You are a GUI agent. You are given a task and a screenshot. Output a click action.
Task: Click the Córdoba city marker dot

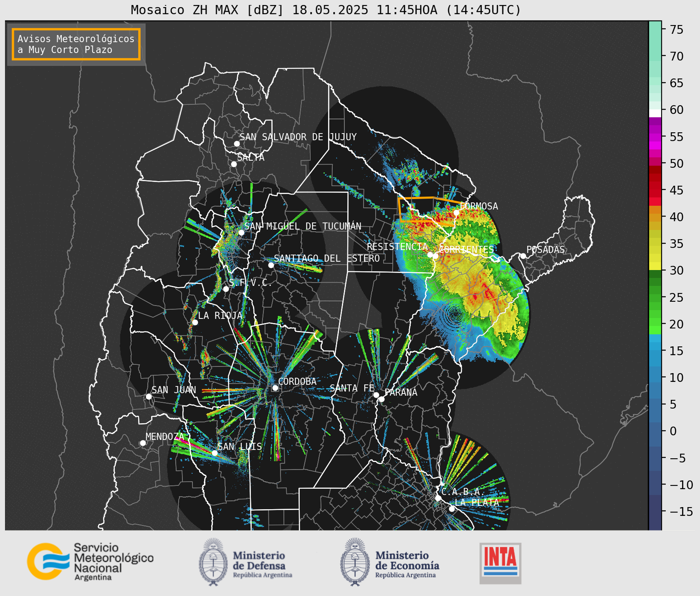pos(275,388)
